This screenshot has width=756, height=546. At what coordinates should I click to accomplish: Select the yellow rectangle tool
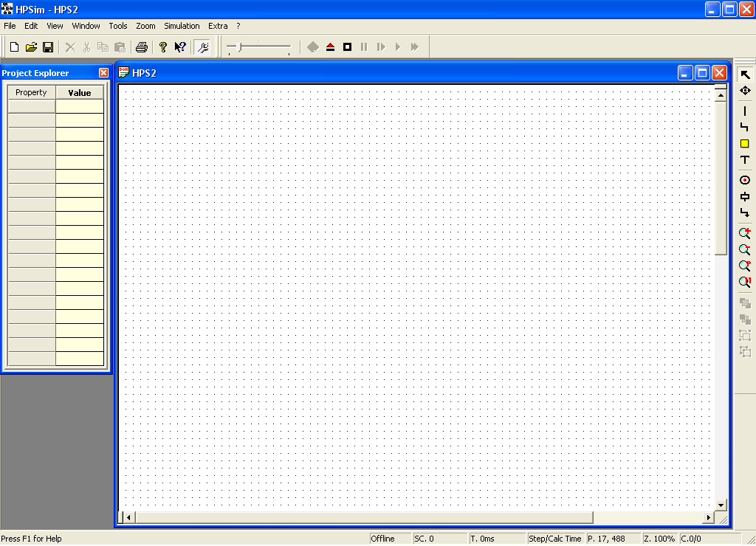pos(745,144)
